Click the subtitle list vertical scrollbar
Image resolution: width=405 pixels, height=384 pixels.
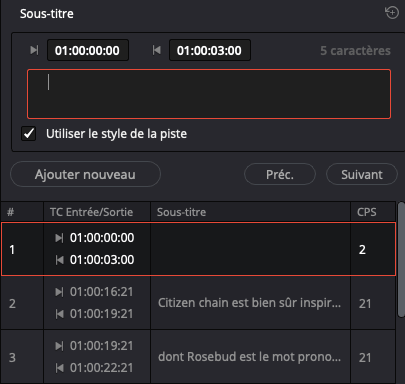point(401,260)
